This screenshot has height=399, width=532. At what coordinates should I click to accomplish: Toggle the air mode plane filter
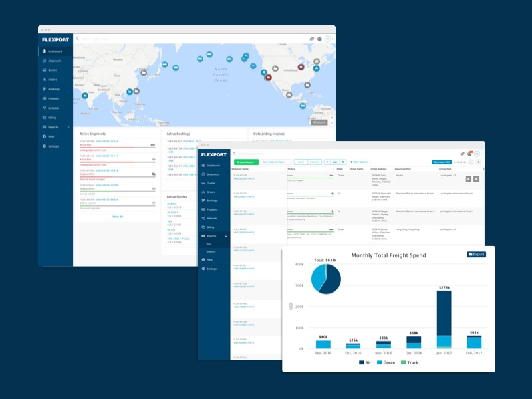click(x=327, y=162)
